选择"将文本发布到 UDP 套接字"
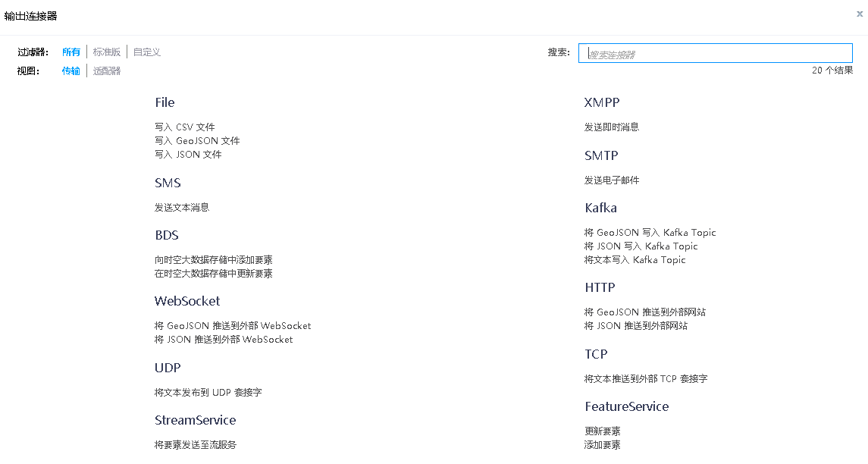Viewport: 868px width, 464px height. (x=208, y=392)
